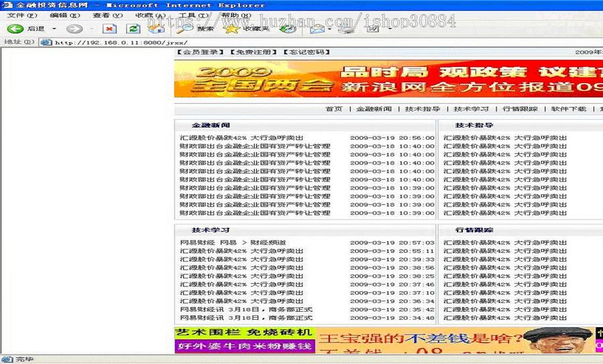Open the Mail button dropdown arrow
The image size is (603, 364).
point(330,29)
